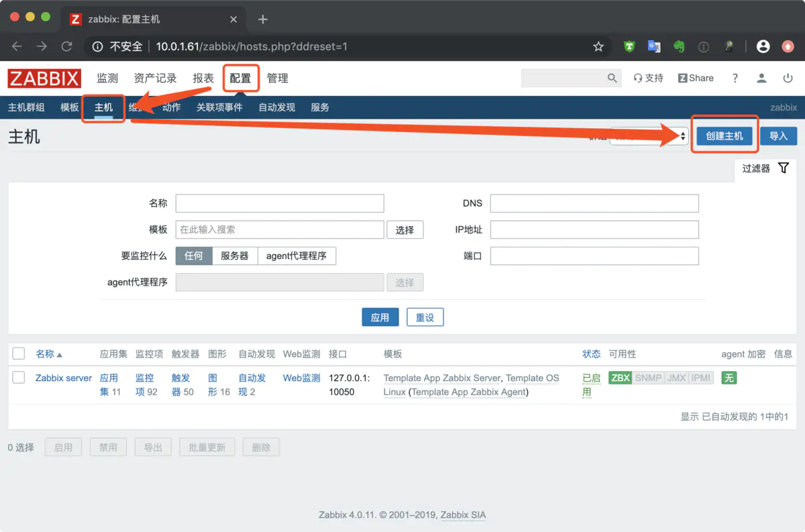Click the 创建主机 button
The image size is (805, 532).
coord(724,136)
